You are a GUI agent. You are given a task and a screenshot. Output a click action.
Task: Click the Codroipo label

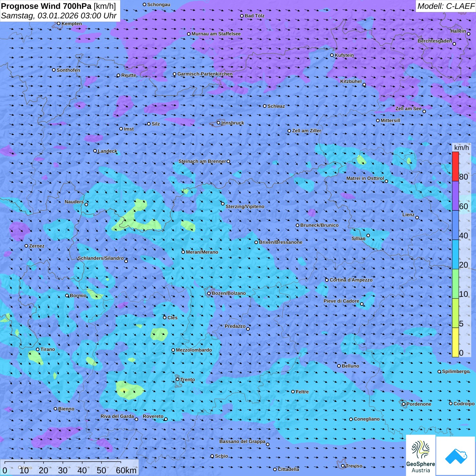(x=464, y=404)
